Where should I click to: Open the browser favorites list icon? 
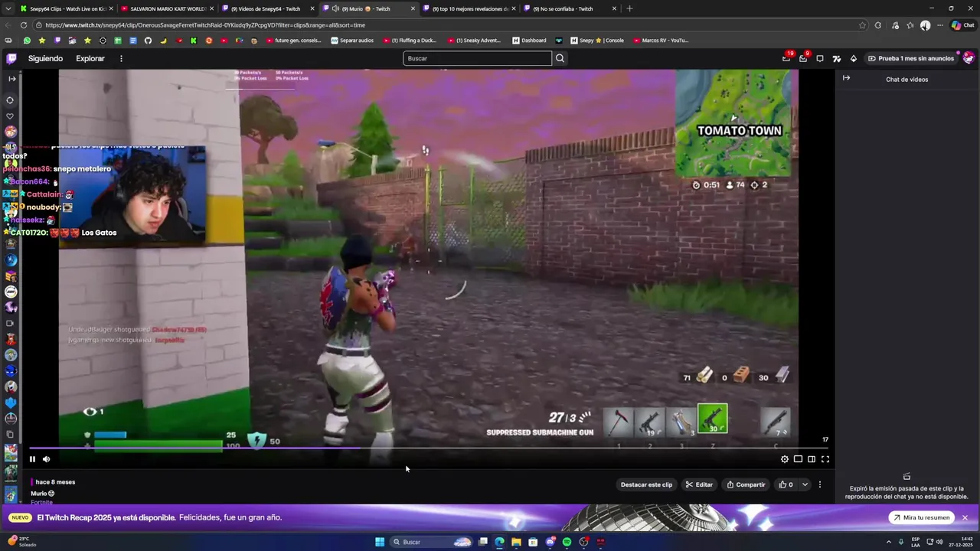click(910, 25)
